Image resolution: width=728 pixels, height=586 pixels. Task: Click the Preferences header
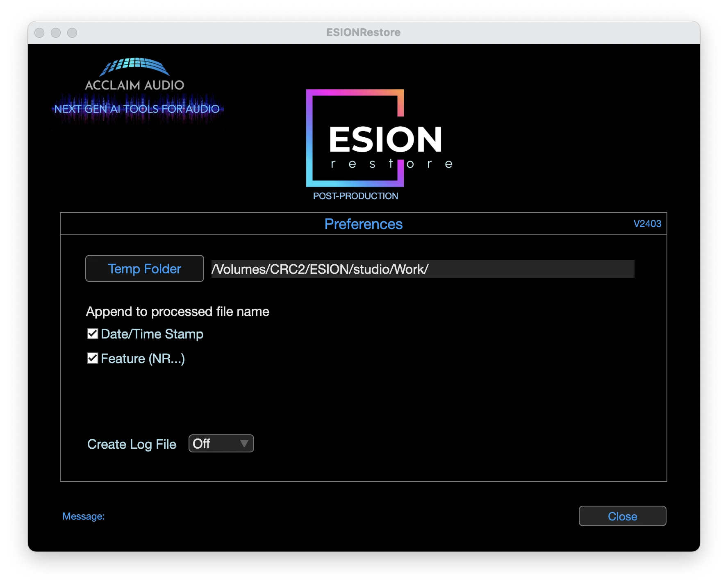363,224
